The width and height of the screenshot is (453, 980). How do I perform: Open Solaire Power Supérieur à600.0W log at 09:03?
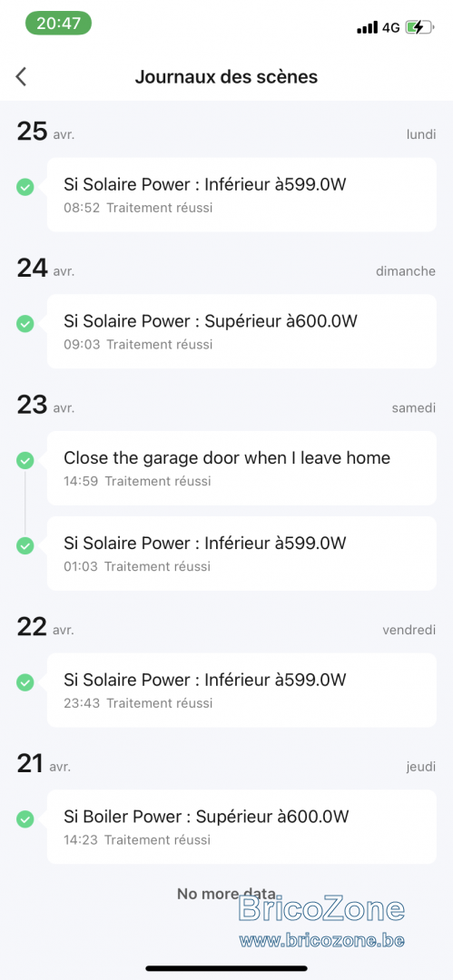click(241, 331)
